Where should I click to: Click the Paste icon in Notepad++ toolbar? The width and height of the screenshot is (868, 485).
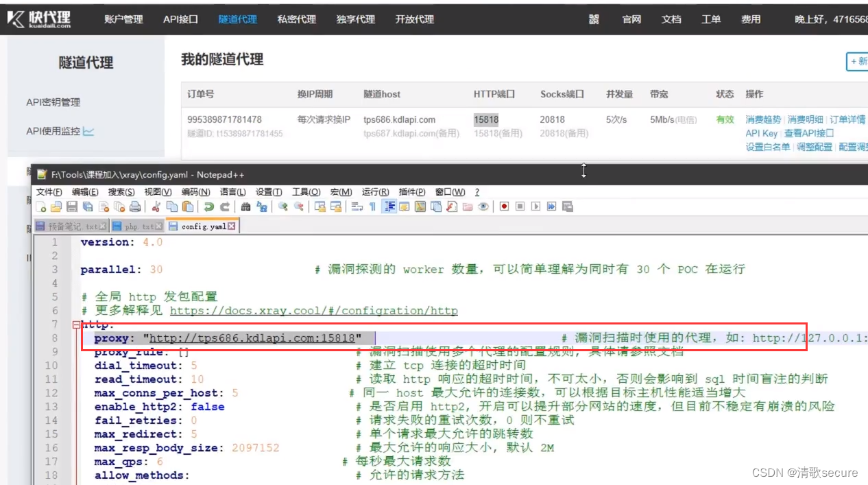coord(188,206)
